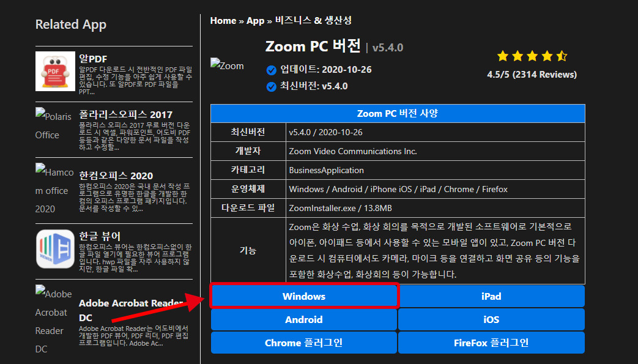Click the 업데이트: 2020-10-26 text
Viewport: 638px width, 364px height.
pyautogui.click(x=326, y=70)
